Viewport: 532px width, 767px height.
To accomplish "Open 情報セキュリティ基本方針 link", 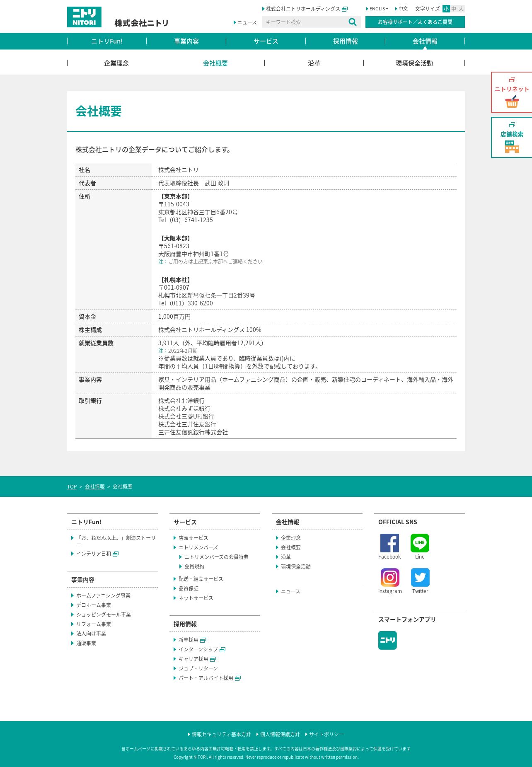I will 221,734.
